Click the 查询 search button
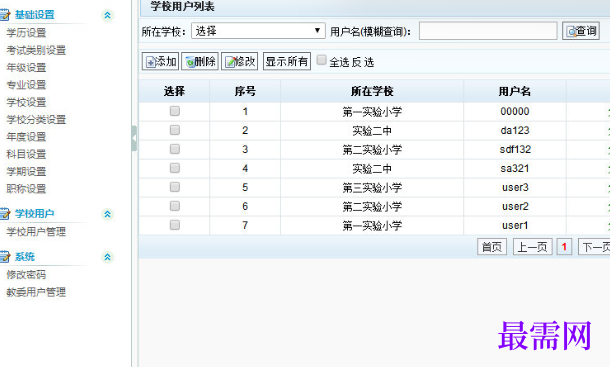The height and width of the screenshot is (367, 610). coord(581,31)
